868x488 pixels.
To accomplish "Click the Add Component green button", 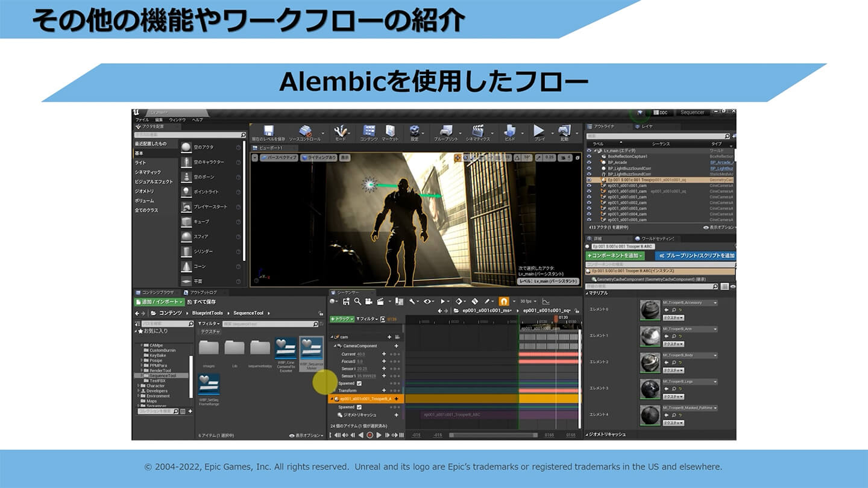I will pos(615,255).
